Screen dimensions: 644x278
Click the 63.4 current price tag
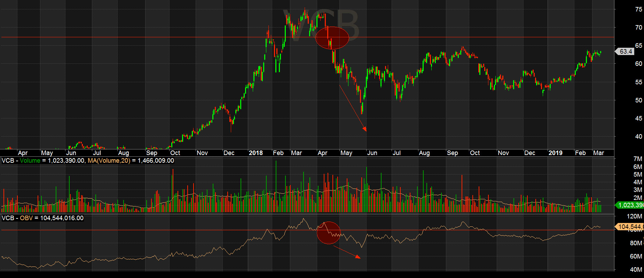[626, 52]
